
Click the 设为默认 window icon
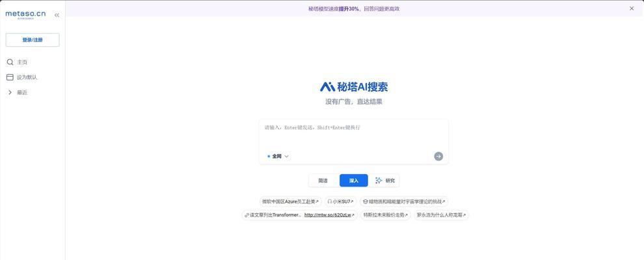tap(10, 77)
